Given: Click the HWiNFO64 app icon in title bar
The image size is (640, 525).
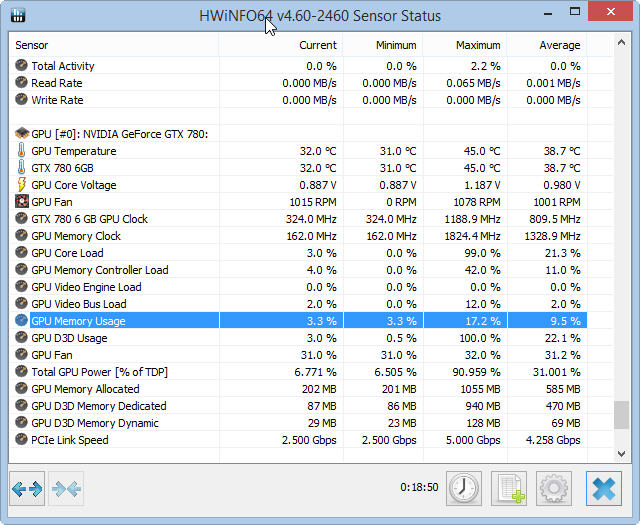Looking at the screenshot, I should 18,15.
